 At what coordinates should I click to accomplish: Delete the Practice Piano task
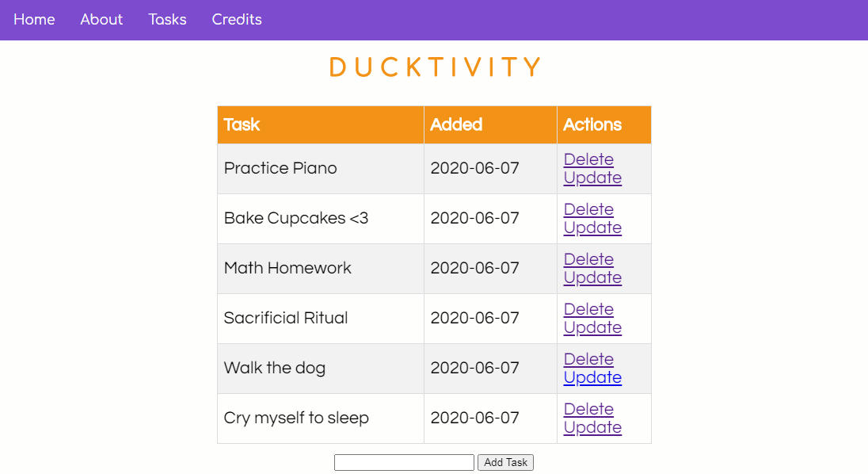point(588,159)
